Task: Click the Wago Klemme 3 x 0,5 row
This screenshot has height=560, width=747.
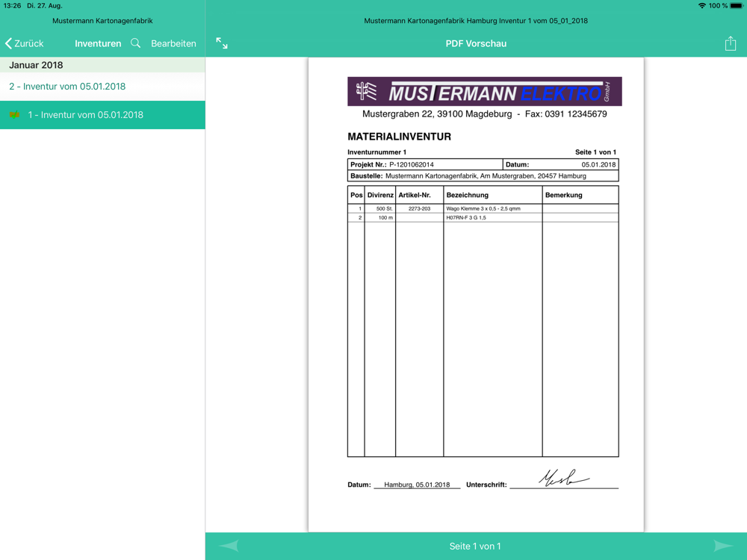Action: [483, 208]
